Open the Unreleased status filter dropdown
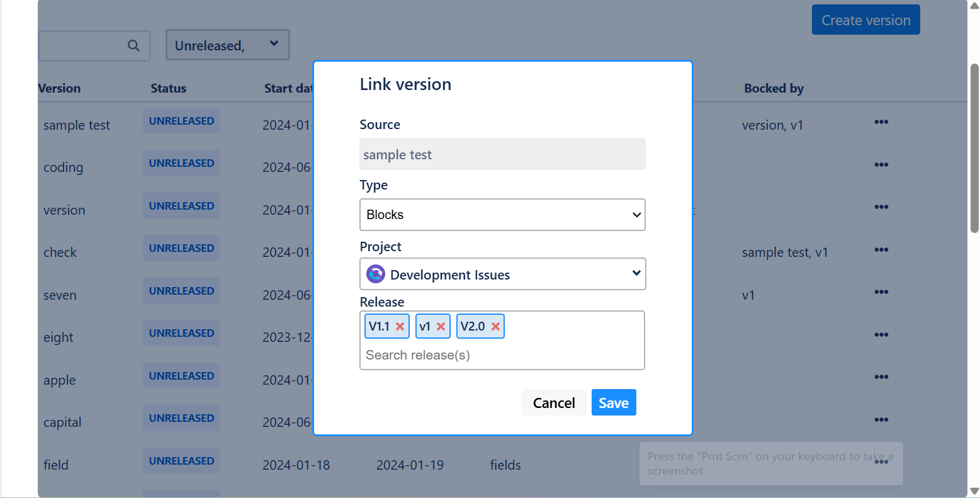The height and width of the screenshot is (498, 980). click(x=228, y=45)
